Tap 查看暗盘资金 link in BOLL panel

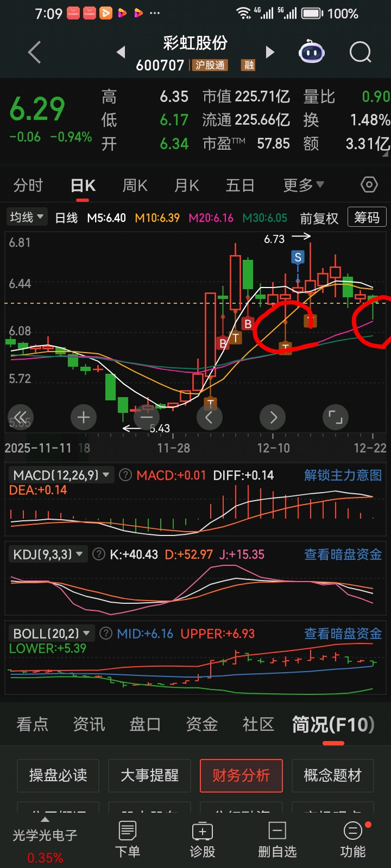343,634
